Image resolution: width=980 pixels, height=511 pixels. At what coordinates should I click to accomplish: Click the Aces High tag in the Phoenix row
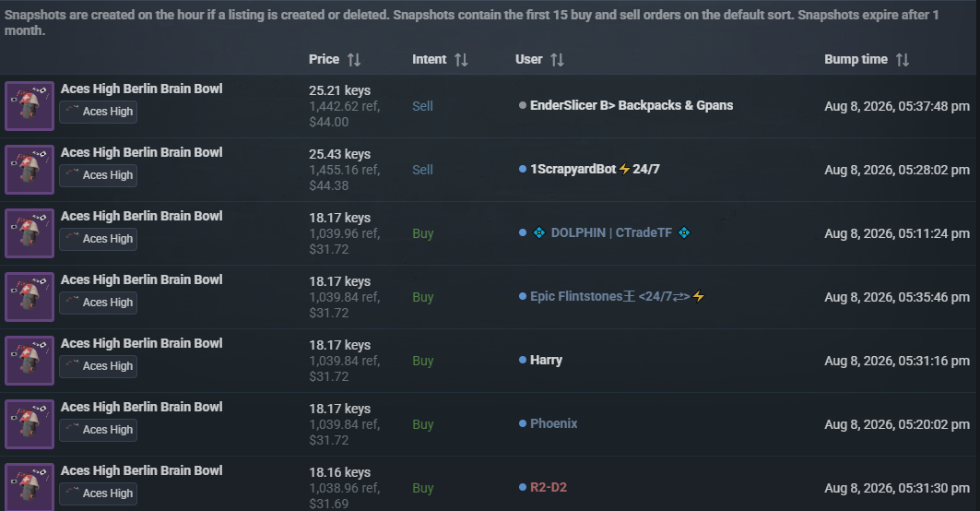tap(98, 430)
